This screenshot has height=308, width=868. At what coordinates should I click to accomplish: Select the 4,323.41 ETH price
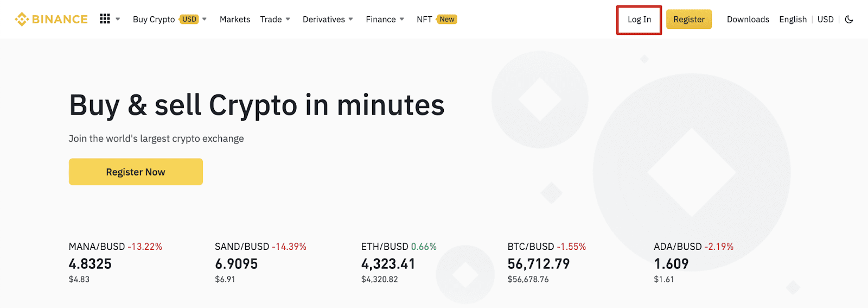[388, 264]
